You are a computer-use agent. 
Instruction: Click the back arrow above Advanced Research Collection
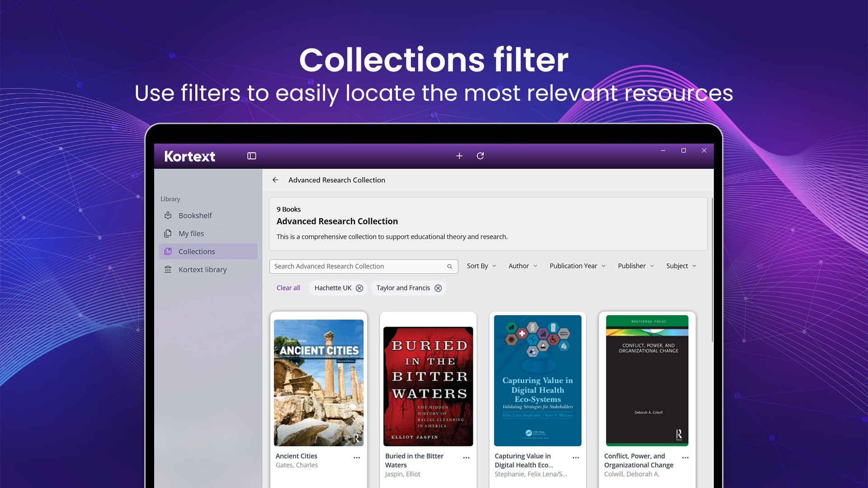[276, 180]
